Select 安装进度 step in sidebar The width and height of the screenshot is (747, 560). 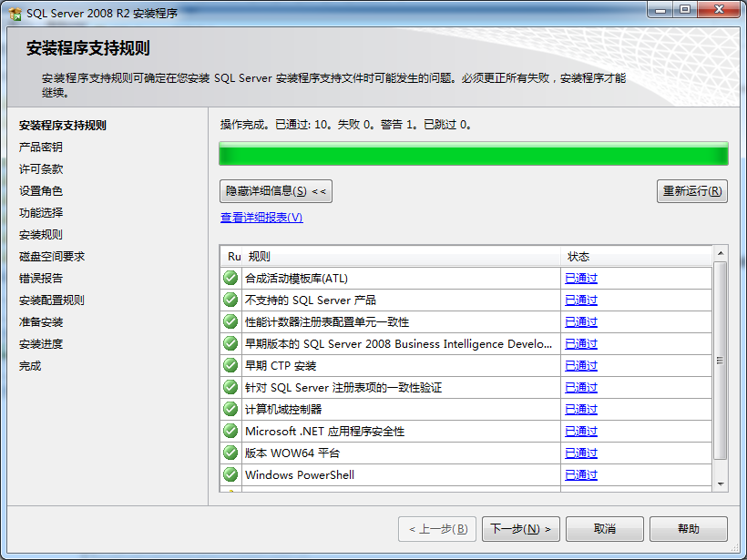pyautogui.click(x=40, y=344)
